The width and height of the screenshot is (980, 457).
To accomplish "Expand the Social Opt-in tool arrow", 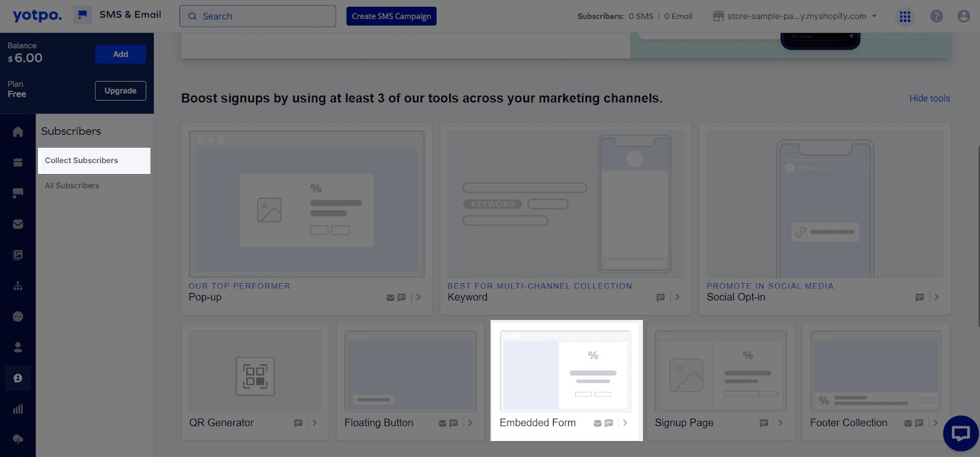I will 937,297.
